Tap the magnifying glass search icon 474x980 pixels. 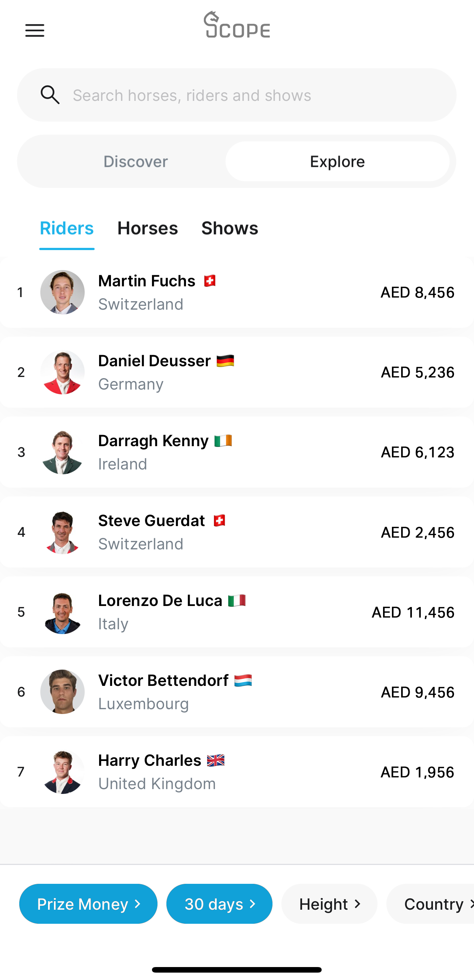[50, 95]
